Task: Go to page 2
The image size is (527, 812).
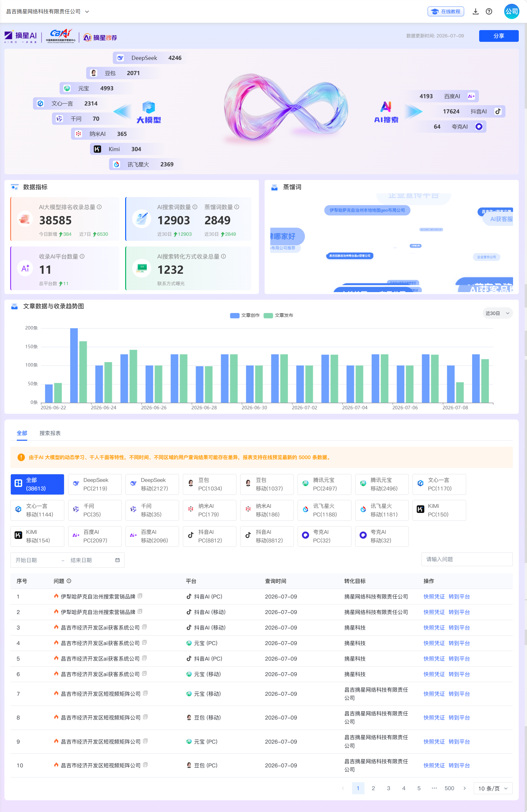Action: [373, 788]
